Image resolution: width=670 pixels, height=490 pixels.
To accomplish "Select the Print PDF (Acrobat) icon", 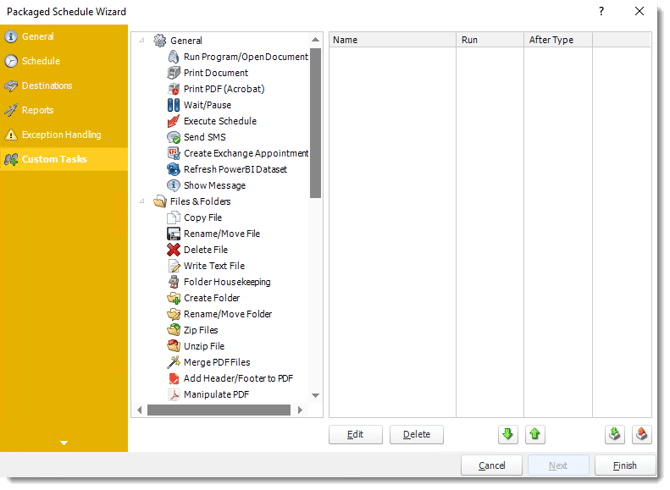I will 173,89.
